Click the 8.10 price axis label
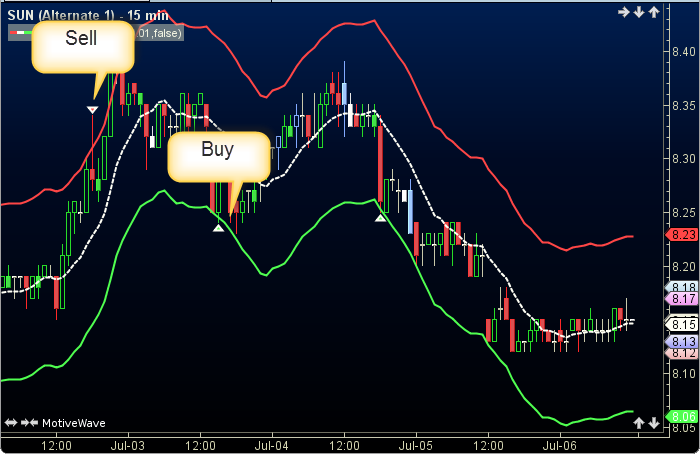700x454 pixels. [x=684, y=374]
